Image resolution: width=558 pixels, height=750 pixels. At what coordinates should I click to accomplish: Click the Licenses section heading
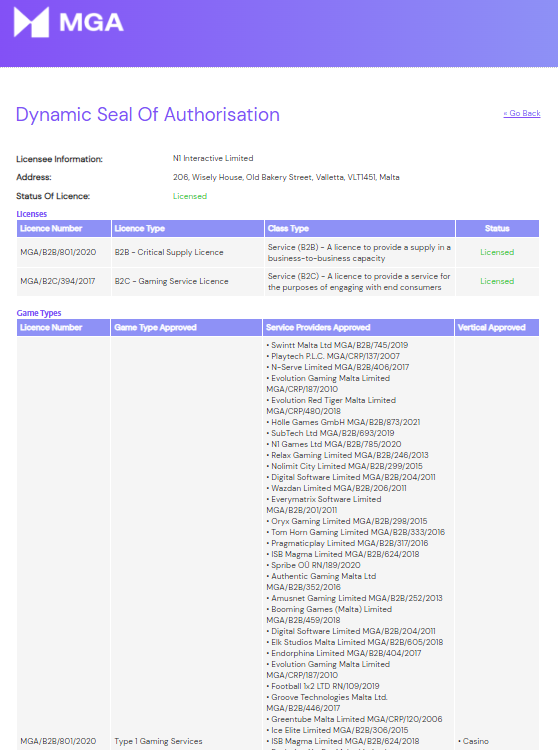click(x=32, y=214)
